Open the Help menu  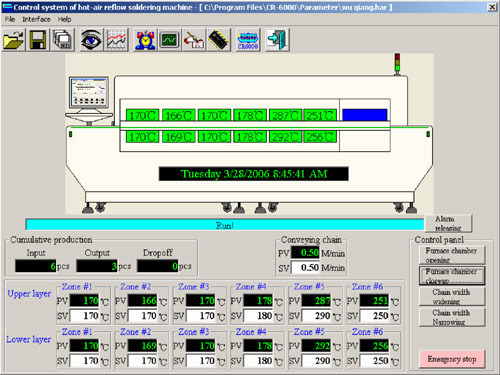(x=64, y=19)
